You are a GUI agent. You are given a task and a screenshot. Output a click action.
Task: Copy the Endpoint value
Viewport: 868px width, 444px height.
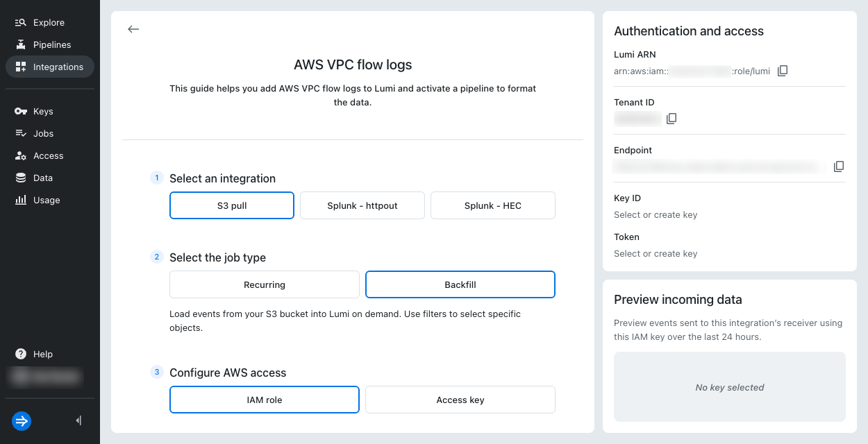click(x=839, y=166)
